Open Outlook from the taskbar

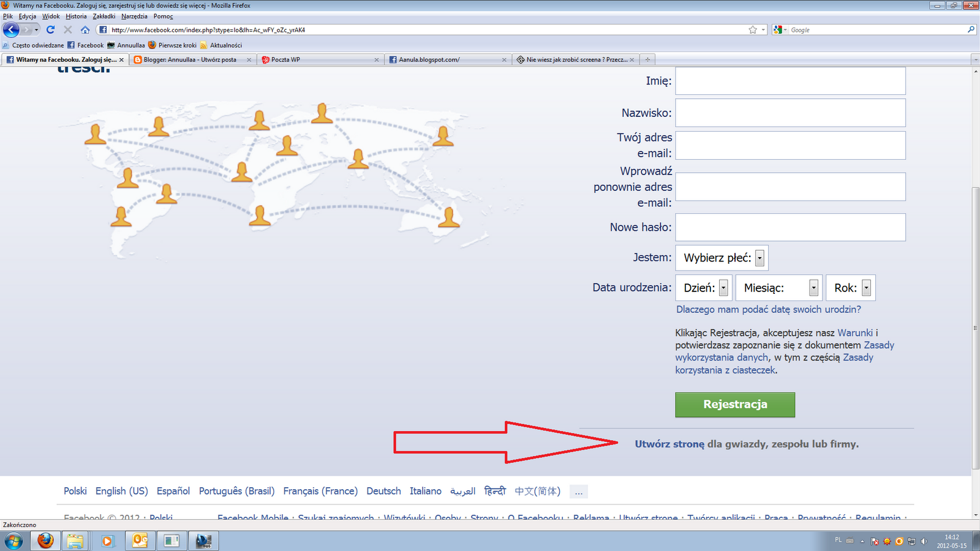pos(140,541)
